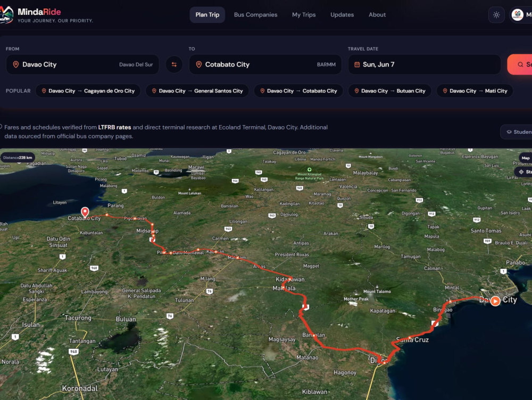The image size is (532, 400).
Task: Click the pin icon in the Butuan City chip
Action: coord(356,91)
